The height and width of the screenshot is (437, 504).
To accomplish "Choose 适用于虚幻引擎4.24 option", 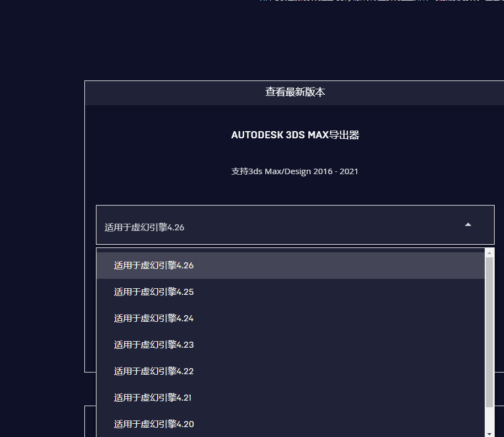I will point(290,319).
